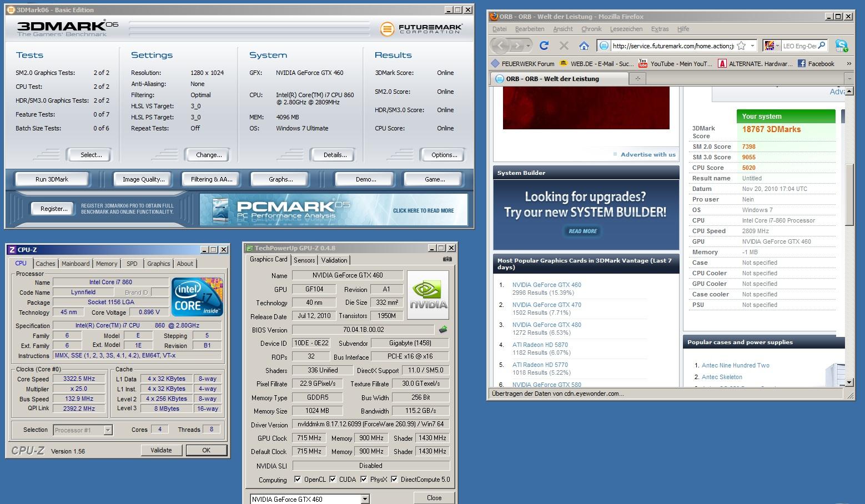This screenshot has width=865, height=504.
Task: Open Firefox home page icon
Action: click(x=584, y=46)
